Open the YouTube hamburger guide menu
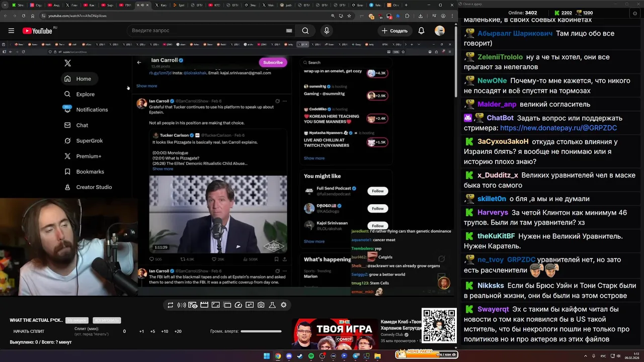The image size is (644, 362). pyautogui.click(x=11, y=31)
